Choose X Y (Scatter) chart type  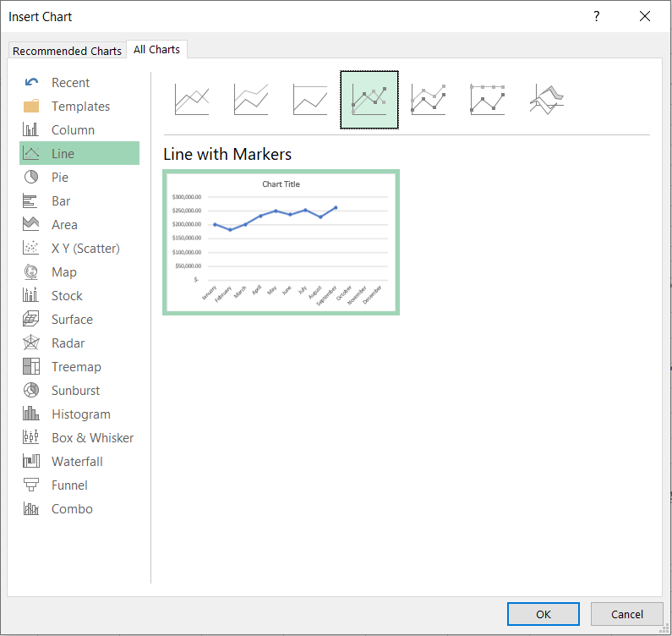click(85, 249)
